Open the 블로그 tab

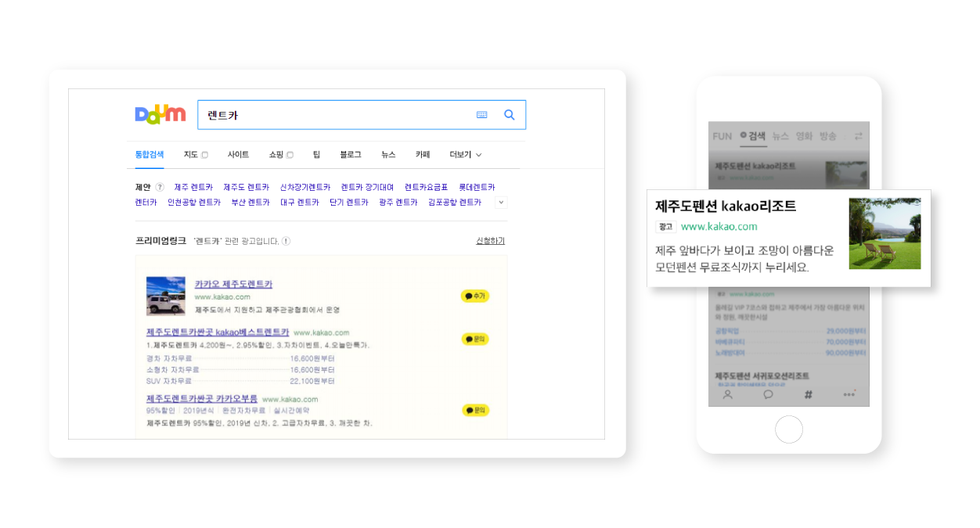click(x=351, y=155)
